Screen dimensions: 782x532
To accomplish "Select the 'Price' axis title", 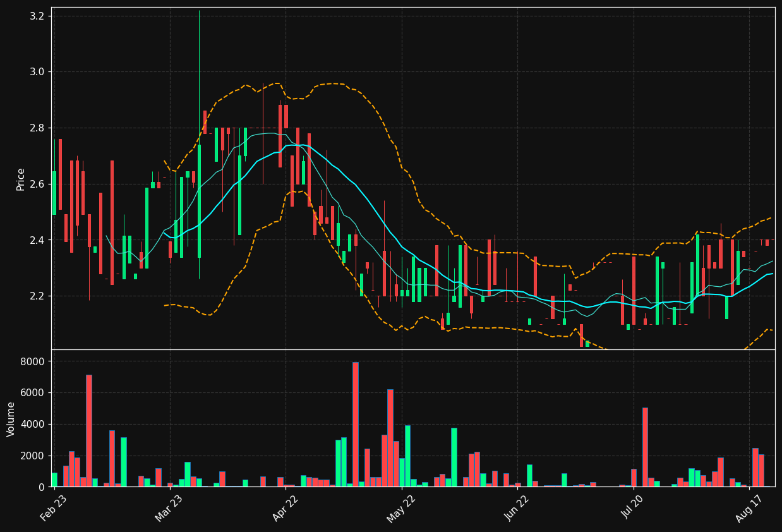I will (x=21, y=179).
